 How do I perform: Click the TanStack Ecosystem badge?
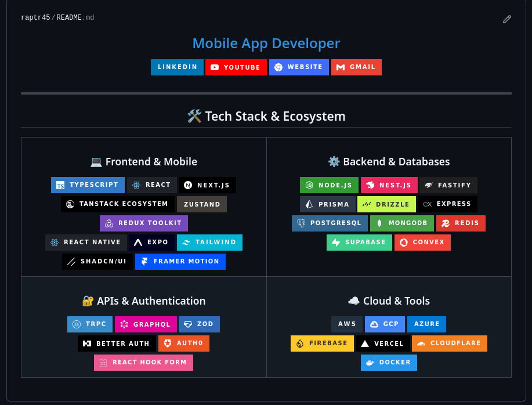(x=118, y=204)
